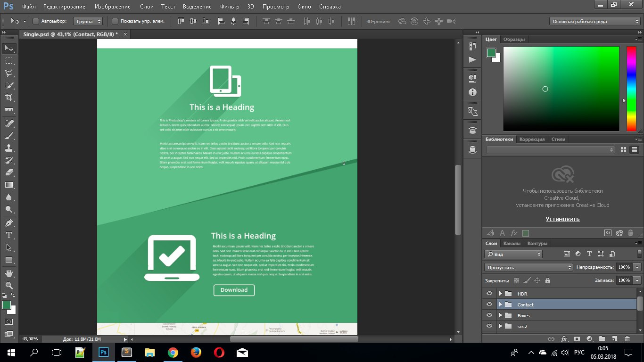
Task: Open the Слои menu
Action: point(147,7)
